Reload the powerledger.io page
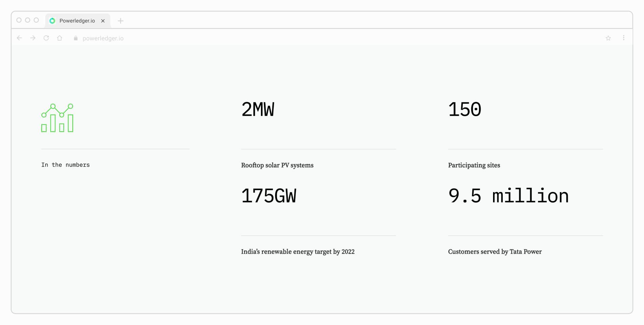This screenshot has height=325, width=644. point(46,38)
